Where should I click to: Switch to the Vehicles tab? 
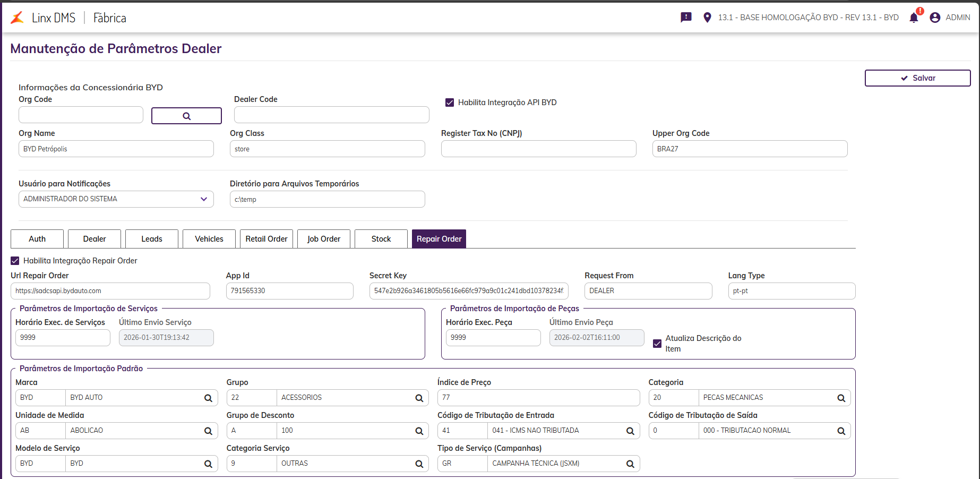coord(209,239)
